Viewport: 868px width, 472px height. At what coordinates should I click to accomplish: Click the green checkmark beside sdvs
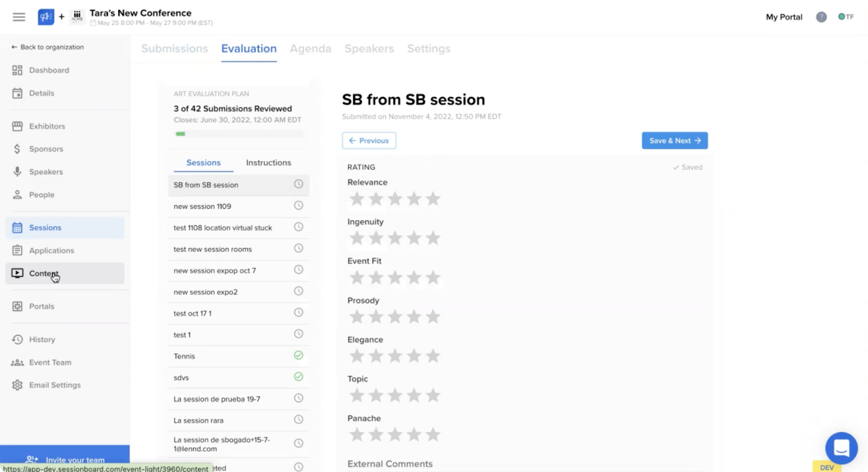pos(298,377)
